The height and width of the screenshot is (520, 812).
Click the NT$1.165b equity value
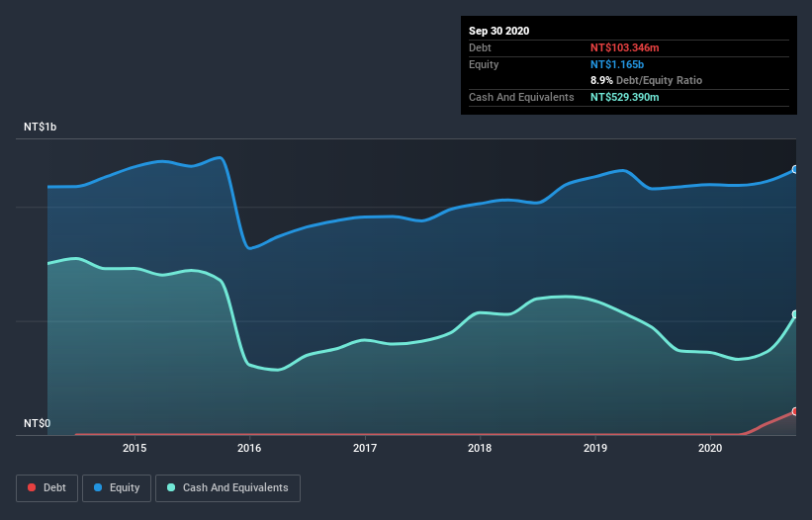tap(617, 64)
